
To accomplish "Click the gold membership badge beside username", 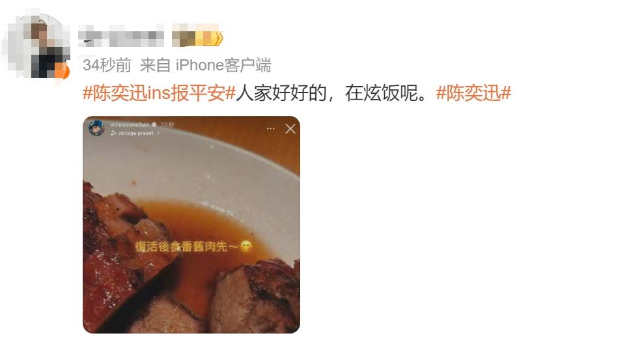I will (x=197, y=38).
